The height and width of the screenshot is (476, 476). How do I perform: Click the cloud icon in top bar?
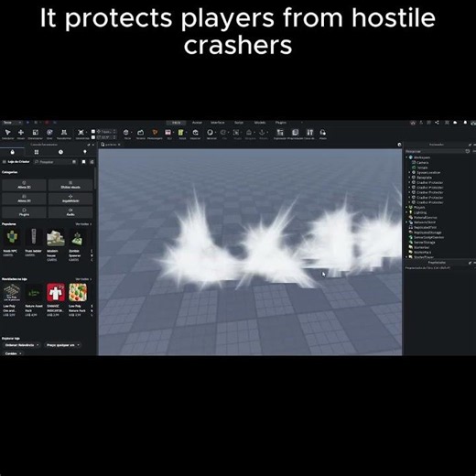click(x=455, y=123)
